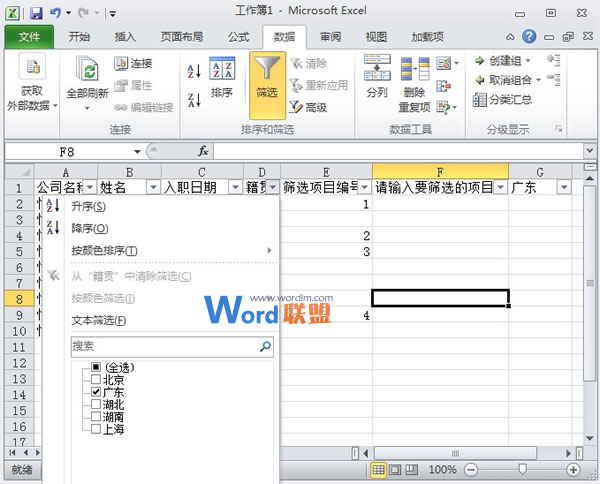Screen dimensions: 600x484
Task: Toggle the (全选) select all checkbox
Action: [96, 368]
